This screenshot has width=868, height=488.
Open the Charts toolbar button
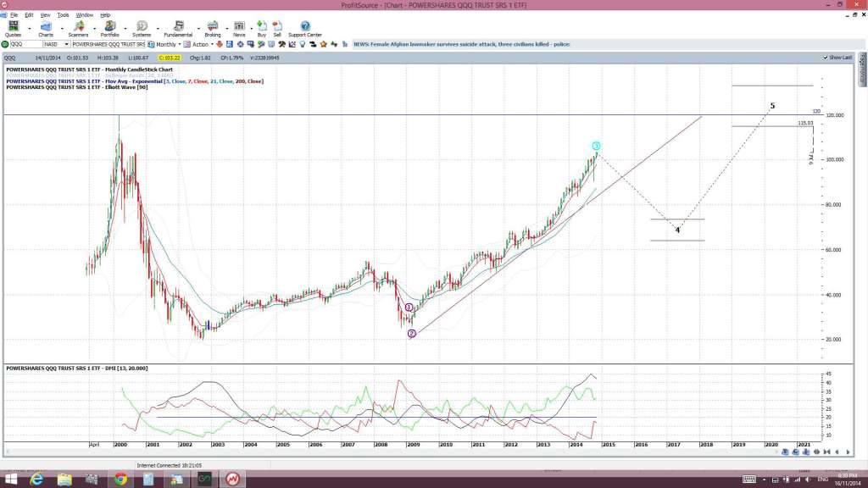[46, 28]
